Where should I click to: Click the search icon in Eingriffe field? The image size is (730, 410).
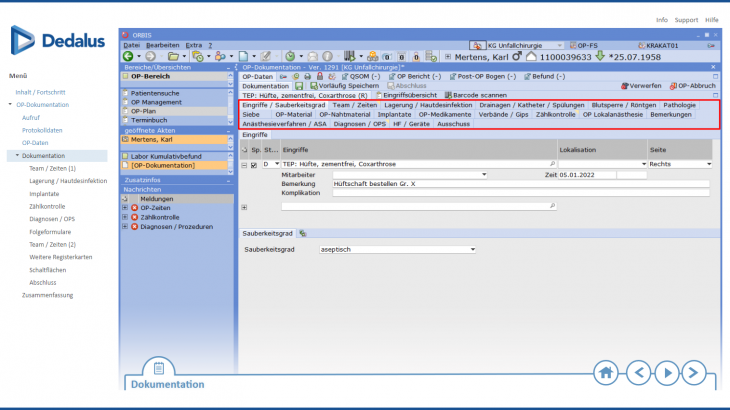552,163
